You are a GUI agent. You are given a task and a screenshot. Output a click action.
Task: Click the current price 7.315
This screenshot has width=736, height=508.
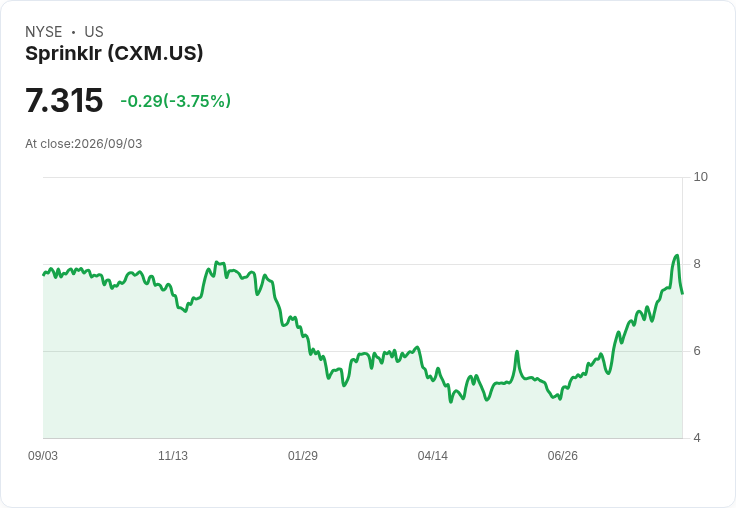pos(64,100)
